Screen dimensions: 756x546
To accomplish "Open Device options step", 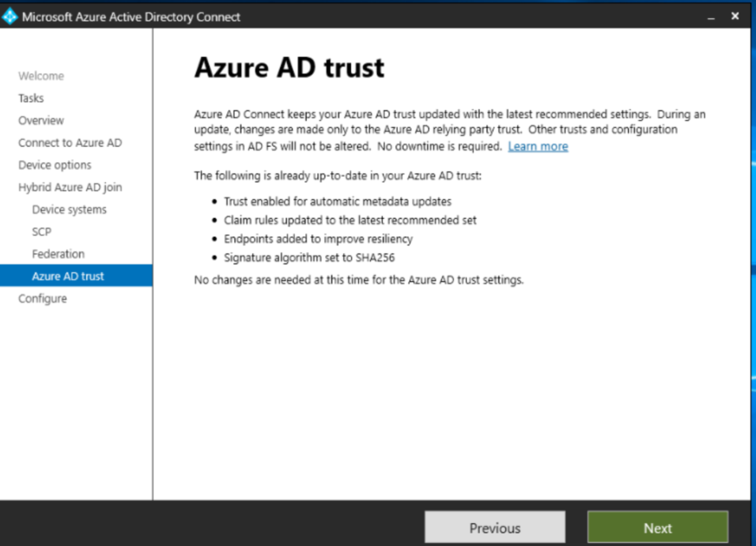I will pyautogui.click(x=55, y=165).
